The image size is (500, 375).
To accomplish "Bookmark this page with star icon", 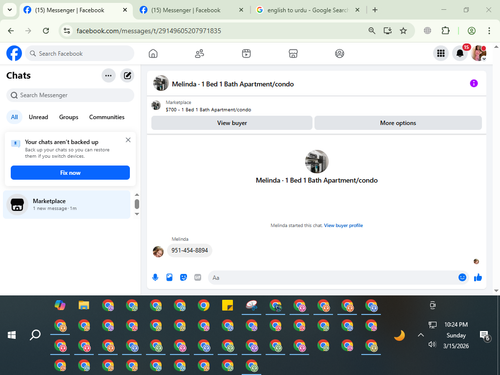I will click(x=403, y=31).
